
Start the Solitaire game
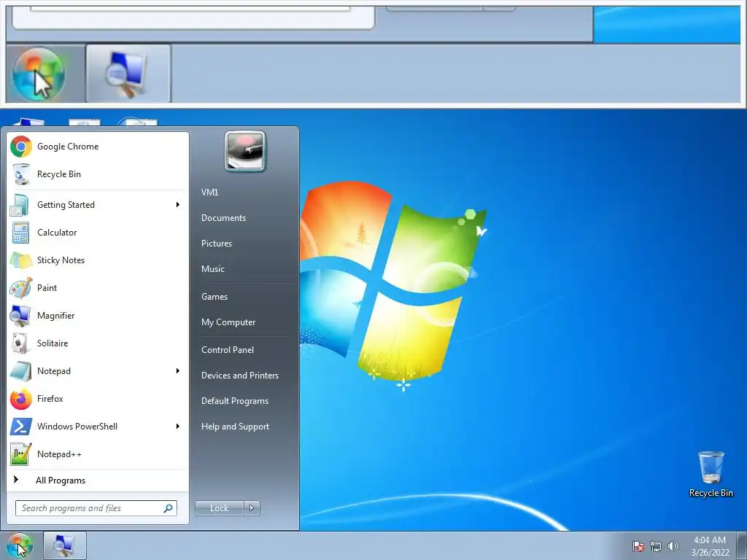click(98, 343)
